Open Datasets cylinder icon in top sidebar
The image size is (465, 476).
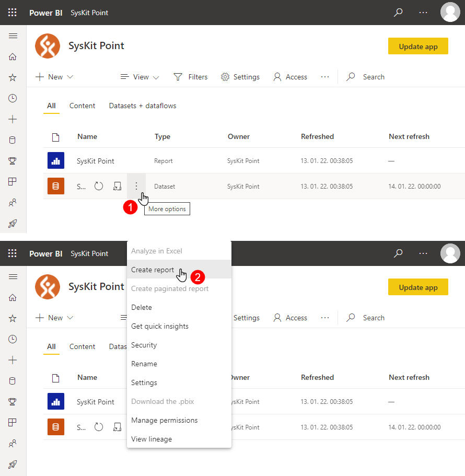click(13, 140)
